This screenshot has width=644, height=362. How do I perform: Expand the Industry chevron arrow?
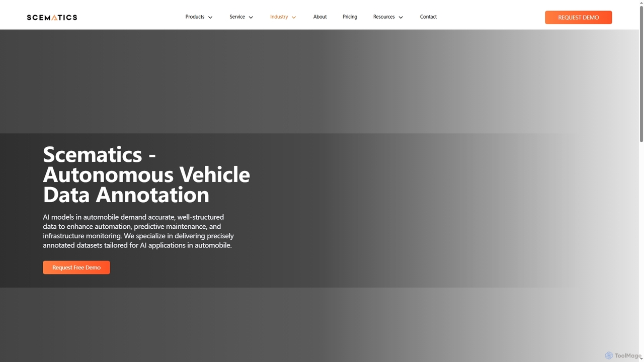tap(294, 17)
